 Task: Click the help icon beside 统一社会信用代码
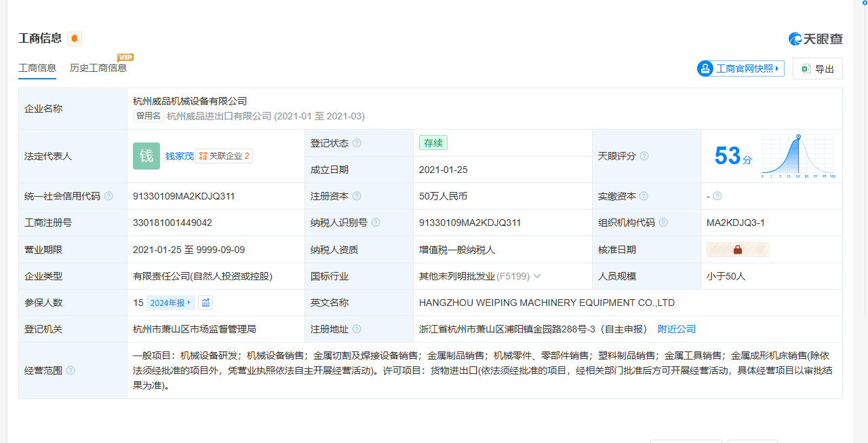(108, 196)
